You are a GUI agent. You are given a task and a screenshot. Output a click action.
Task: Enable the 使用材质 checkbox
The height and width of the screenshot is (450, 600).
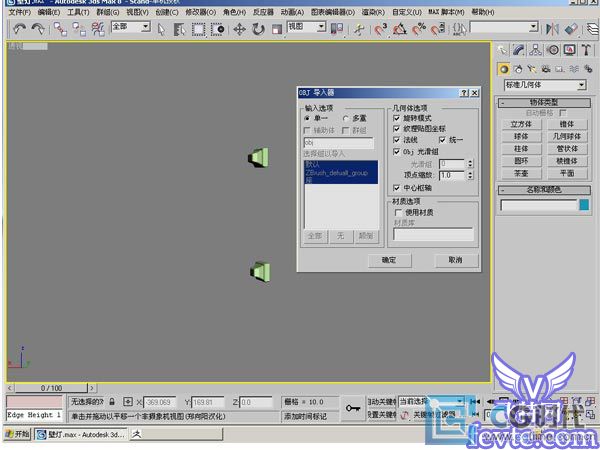398,212
